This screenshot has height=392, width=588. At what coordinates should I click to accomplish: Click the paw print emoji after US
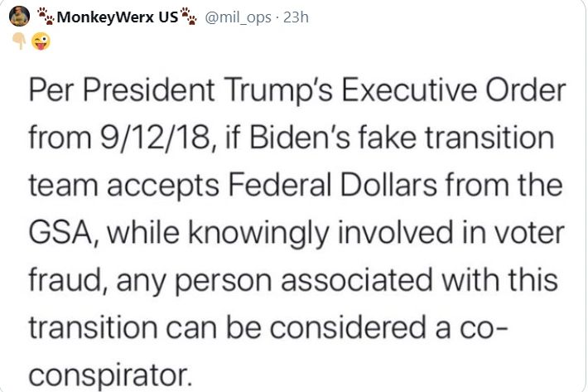188,17
